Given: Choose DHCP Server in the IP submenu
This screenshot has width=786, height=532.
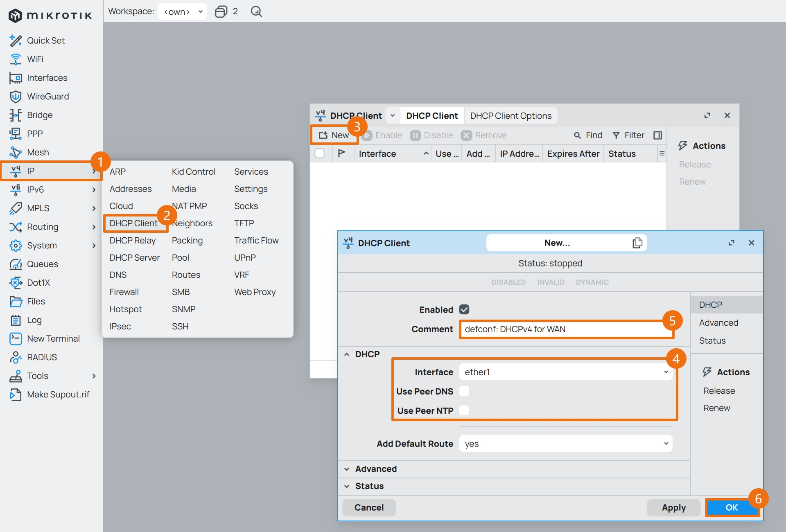Looking at the screenshot, I should 135,258.
